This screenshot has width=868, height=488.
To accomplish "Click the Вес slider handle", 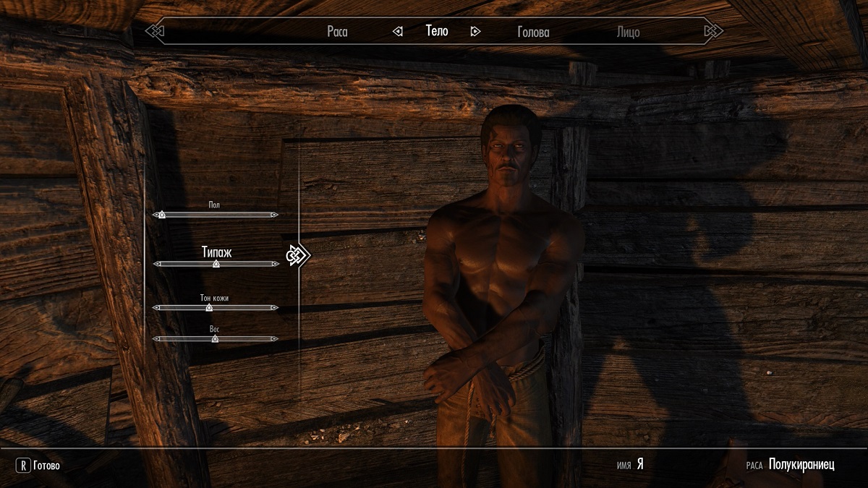I will (x=215, y=338).
